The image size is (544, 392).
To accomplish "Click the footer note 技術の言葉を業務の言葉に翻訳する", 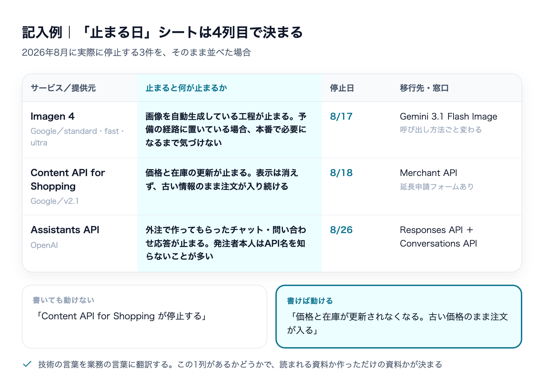I will 240,364.
